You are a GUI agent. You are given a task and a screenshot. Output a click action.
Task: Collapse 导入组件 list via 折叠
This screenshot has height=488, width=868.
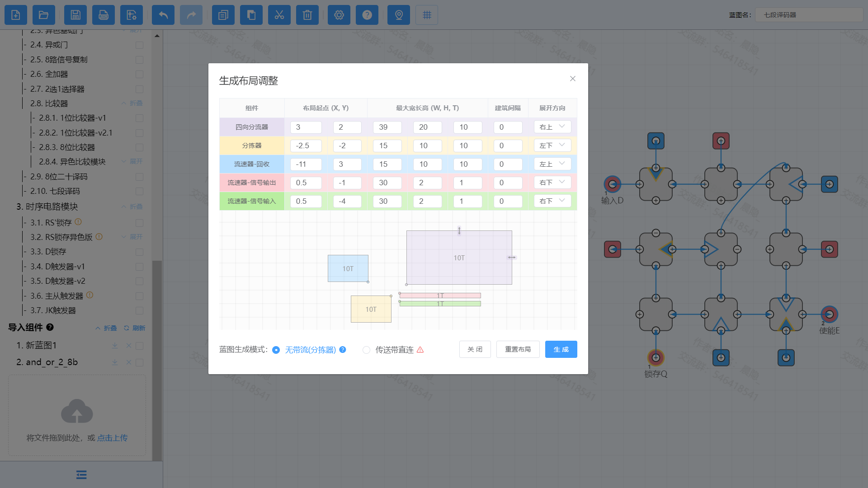click(x=106, y=328)
